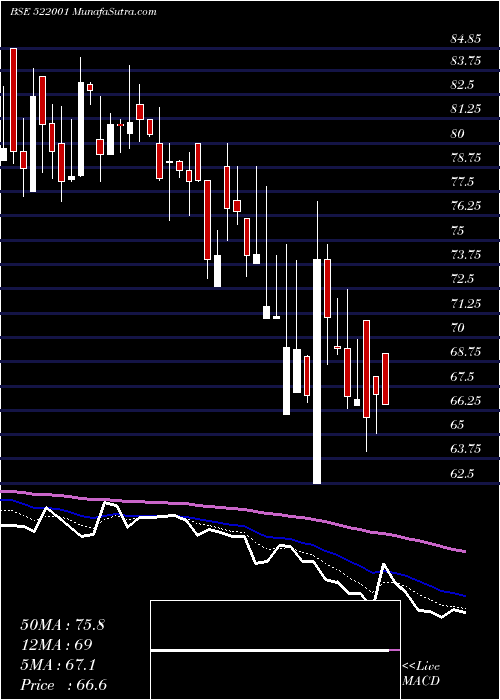This screenshot has height=700, width=500.
Task: Click the 72.5 price axis label
Action: click(462, 279)
